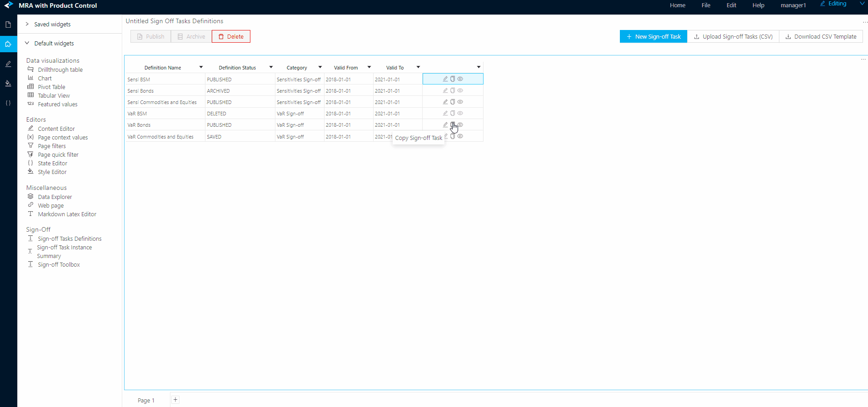The image size is (868, 407).
Task: Open the File menu
Action: click(x=705, y=5)
